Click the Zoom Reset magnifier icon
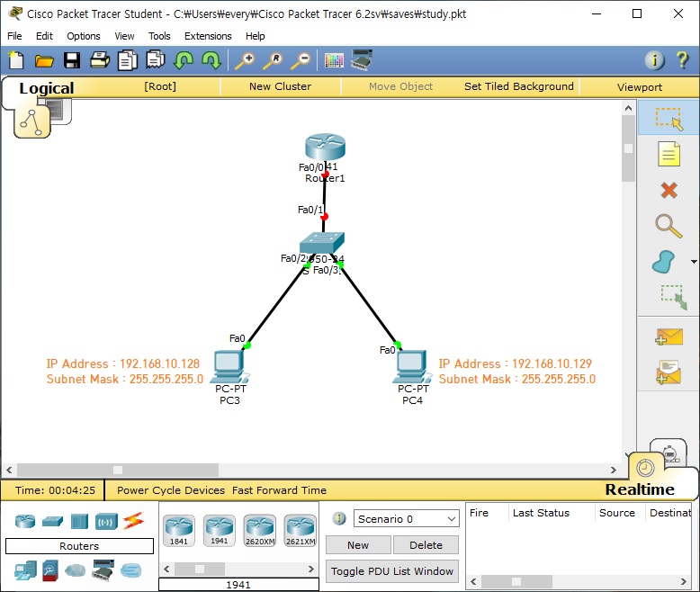The image size is (700, 592). (x=274, y=60)
